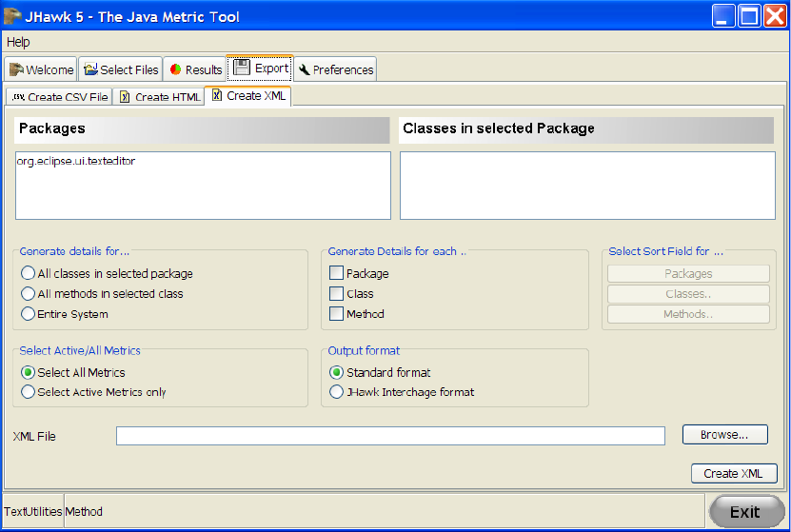The width and height of the screenshot is (791, 532).
Task: Click the JHawk title bar hawk icon
Action: (12, 16)
